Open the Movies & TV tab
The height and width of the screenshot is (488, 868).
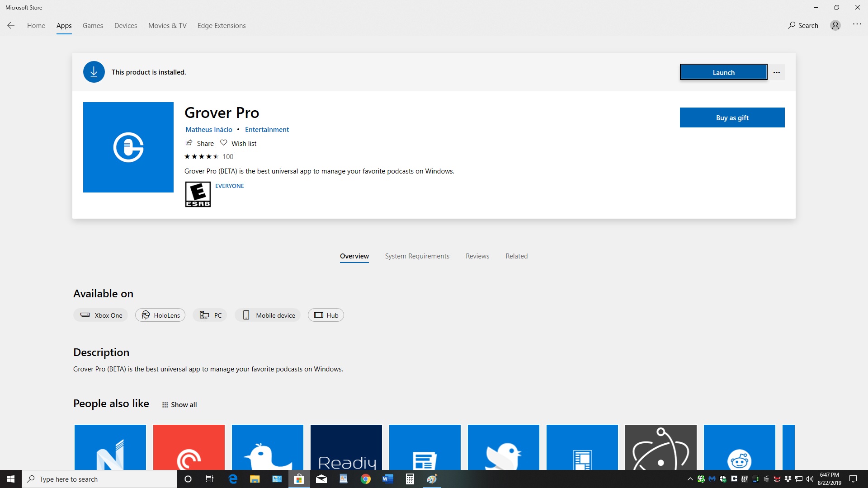point(167,26)
